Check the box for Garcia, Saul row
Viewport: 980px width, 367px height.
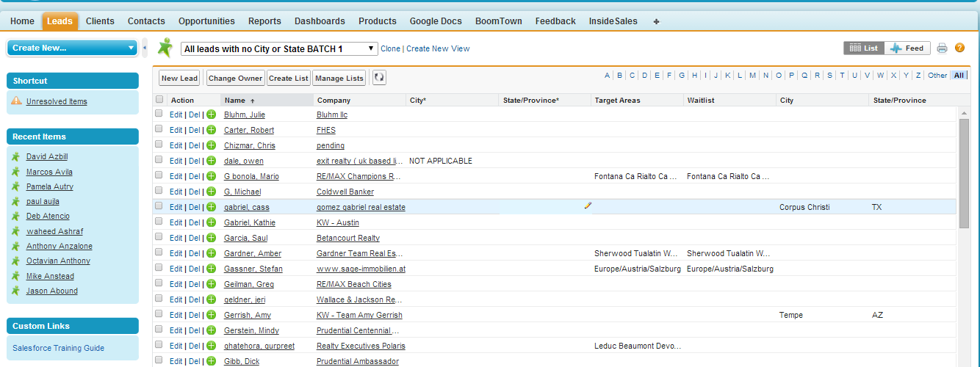click(x=159, y=238)
